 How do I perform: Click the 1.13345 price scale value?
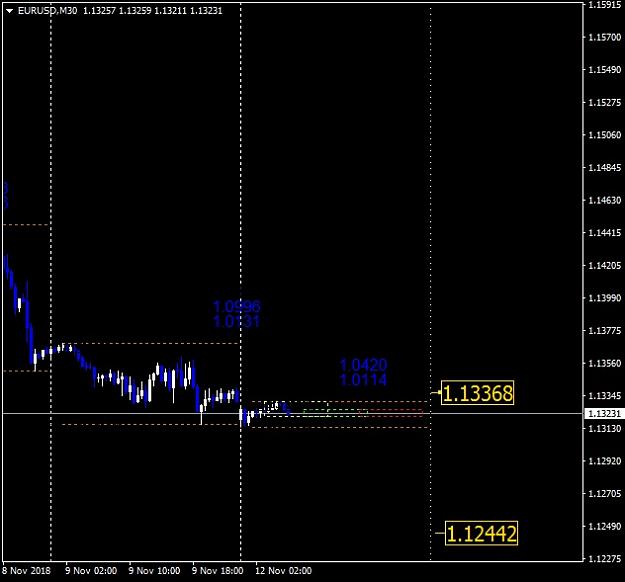605,395
